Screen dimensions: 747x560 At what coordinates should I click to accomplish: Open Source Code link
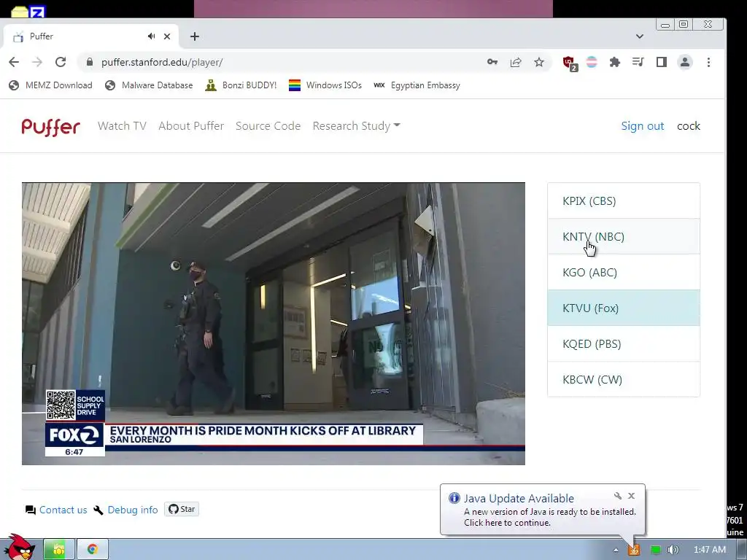point(268,125)
